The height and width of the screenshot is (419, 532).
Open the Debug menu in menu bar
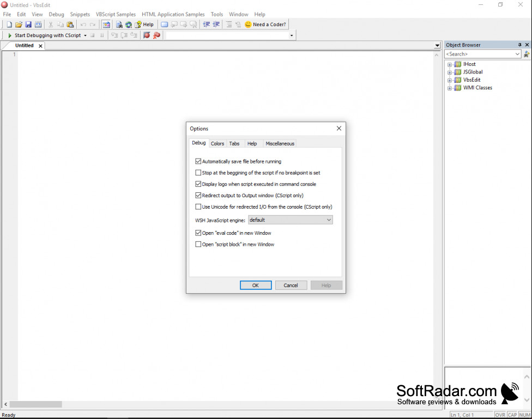(56, 14)
